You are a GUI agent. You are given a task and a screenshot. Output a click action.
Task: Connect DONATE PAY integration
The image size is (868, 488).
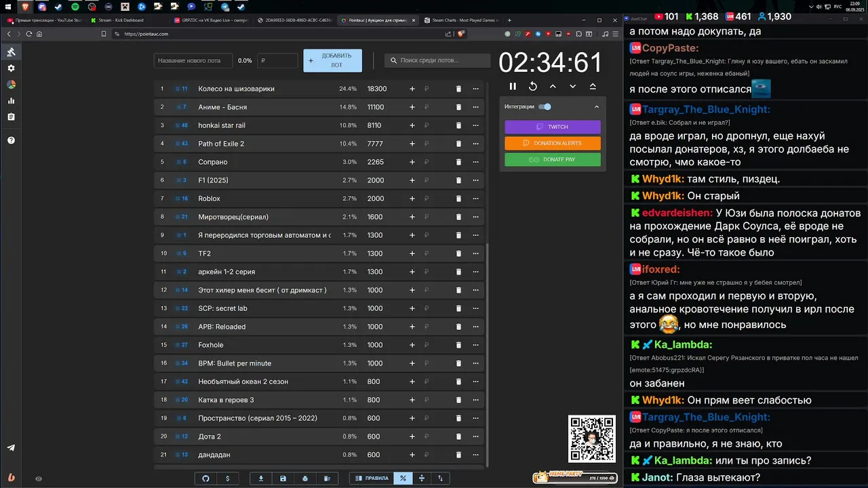pyautogui.click(x=553, y=159)
